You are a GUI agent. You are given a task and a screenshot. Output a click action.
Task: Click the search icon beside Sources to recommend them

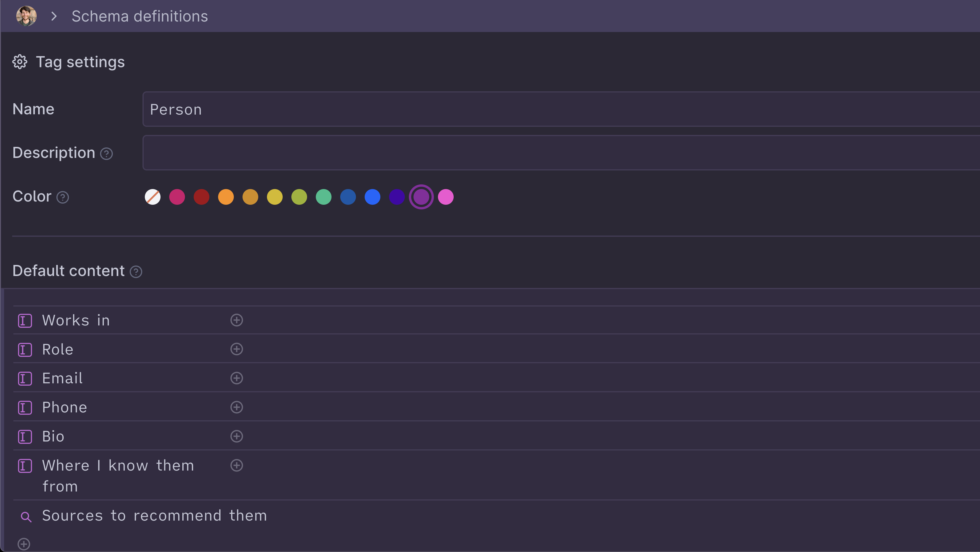26,517
